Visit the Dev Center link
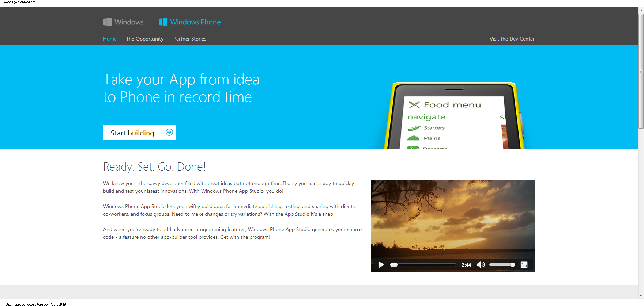 click(512, 39)
